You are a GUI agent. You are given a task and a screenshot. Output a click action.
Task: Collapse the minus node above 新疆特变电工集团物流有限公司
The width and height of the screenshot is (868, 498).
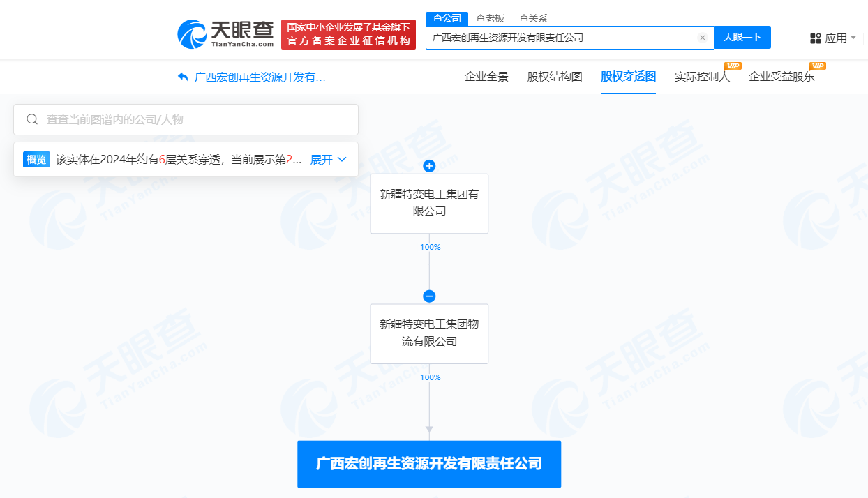[429, 296]
